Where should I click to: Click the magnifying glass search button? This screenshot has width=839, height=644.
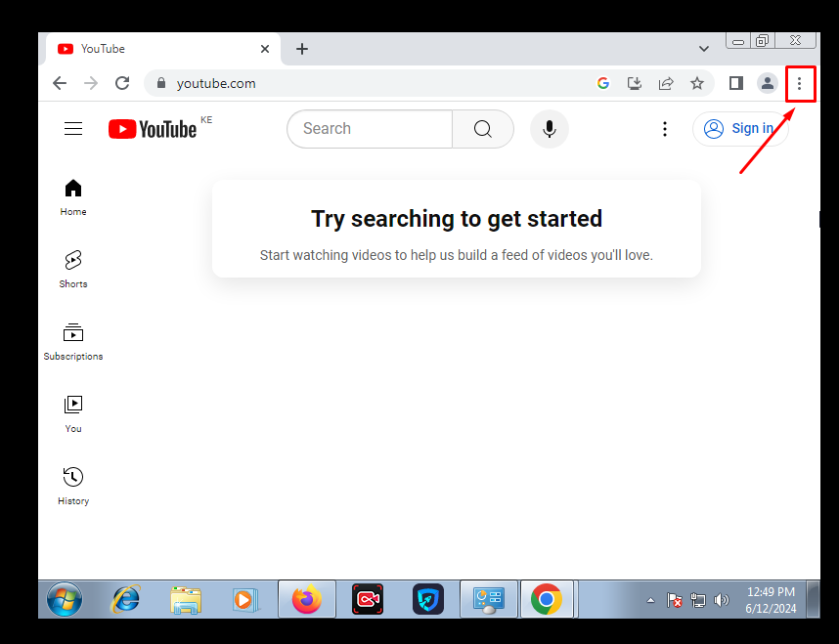click(x=483, y=129)
